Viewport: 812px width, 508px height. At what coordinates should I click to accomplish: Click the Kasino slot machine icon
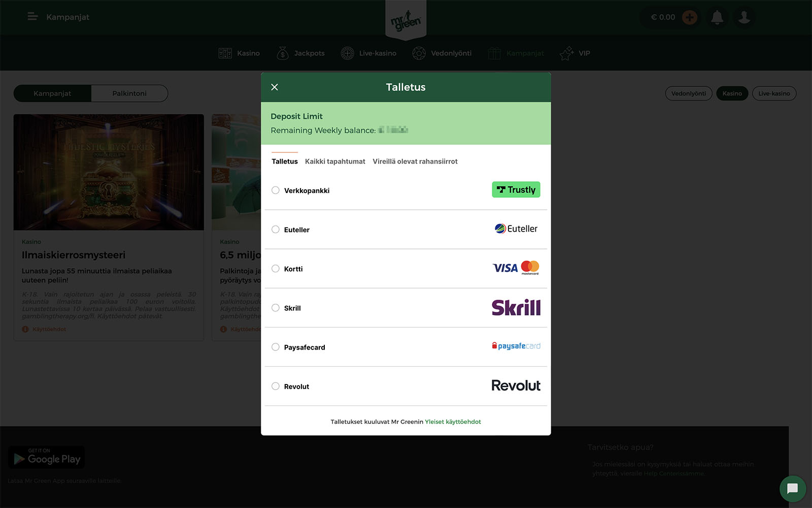(225, 53)
